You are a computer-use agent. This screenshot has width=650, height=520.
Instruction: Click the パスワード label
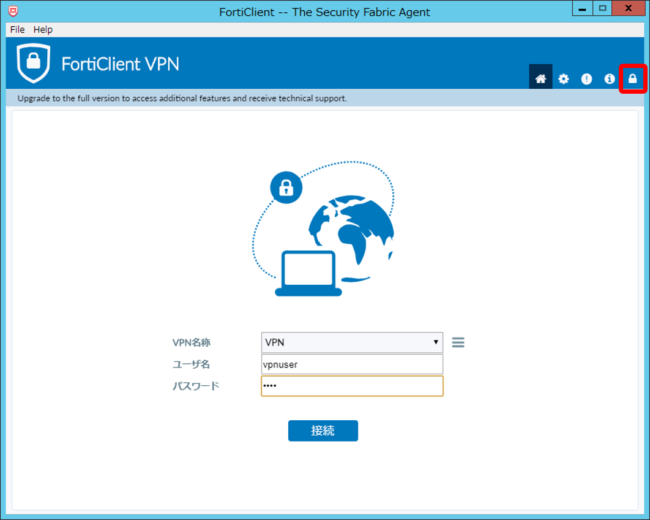196,386
